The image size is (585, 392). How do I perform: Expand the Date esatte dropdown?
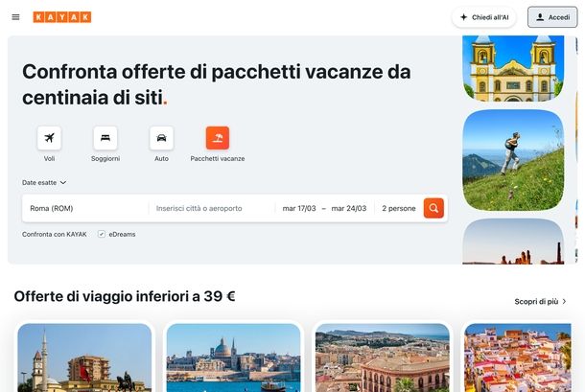point(44,183)
